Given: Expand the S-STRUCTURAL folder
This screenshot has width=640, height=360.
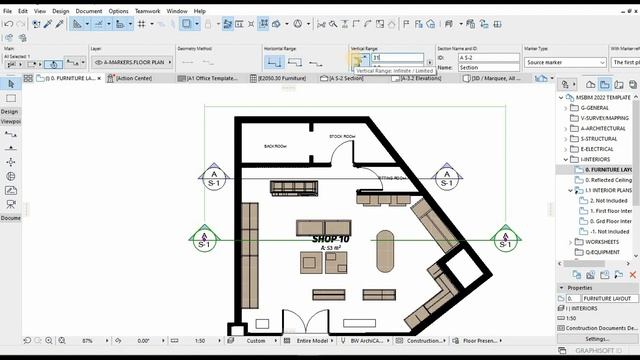Looking at the screenshot, I should (566, 139).
